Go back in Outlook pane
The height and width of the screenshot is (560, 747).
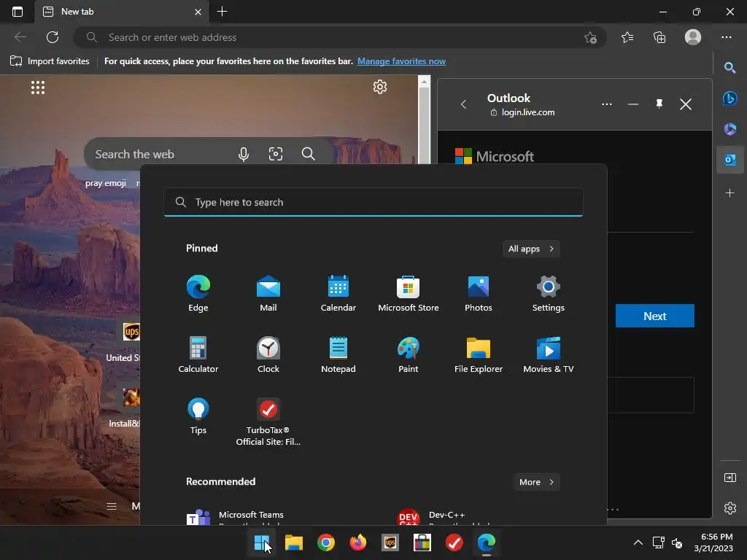pyautogui.click(x=463, y=104)
